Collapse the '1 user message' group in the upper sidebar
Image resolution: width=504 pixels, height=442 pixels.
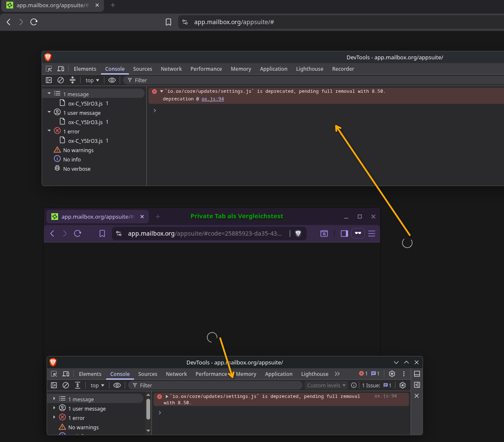click(x=49, y=112)
